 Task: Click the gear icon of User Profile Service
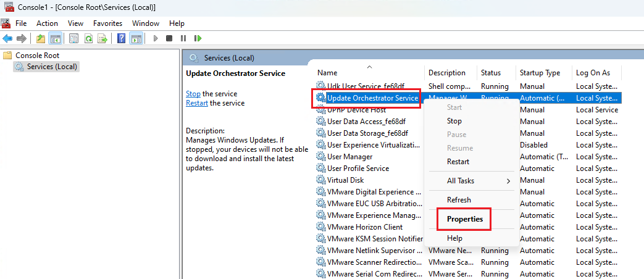tap(320, 169)
